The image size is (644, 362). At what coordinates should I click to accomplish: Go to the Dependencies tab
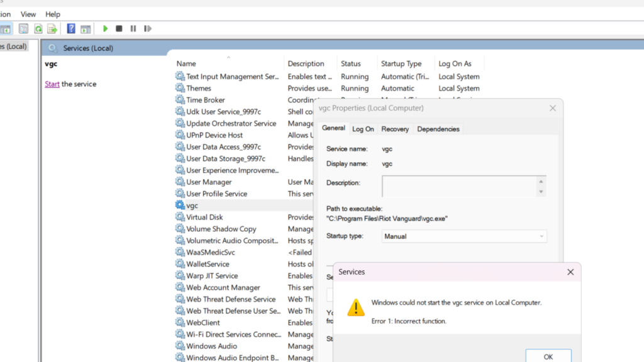[438, 129]
